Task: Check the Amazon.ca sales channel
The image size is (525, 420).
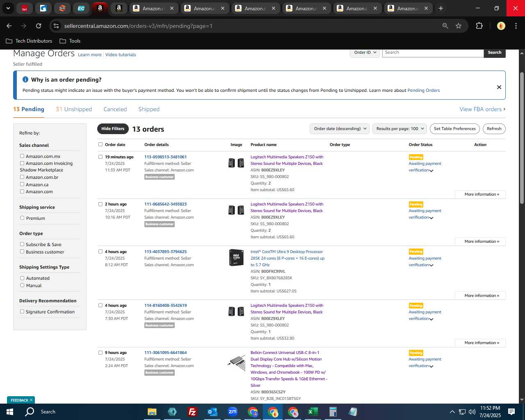Action: tap(22, 184)
